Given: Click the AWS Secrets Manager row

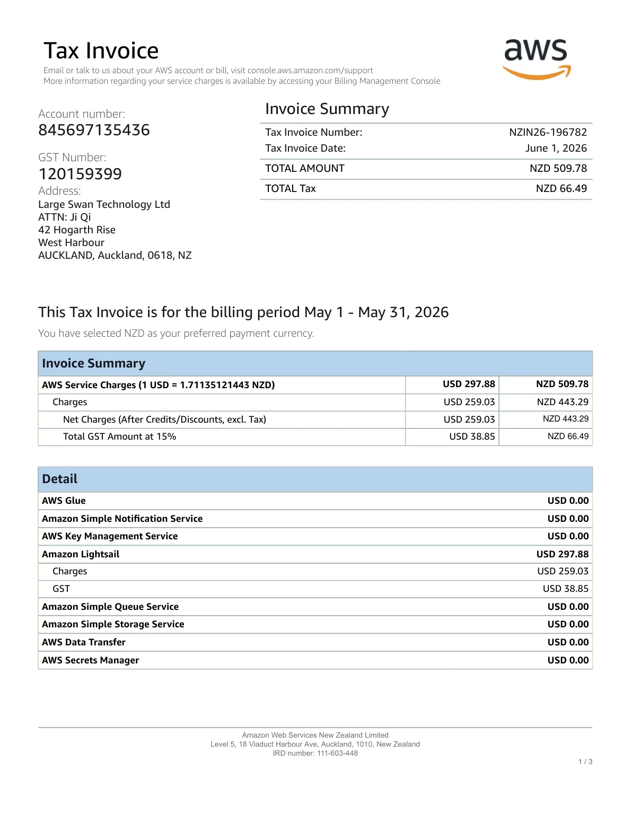Looking at the screenshot, I should pyautogui.click(x=315, y=660).
